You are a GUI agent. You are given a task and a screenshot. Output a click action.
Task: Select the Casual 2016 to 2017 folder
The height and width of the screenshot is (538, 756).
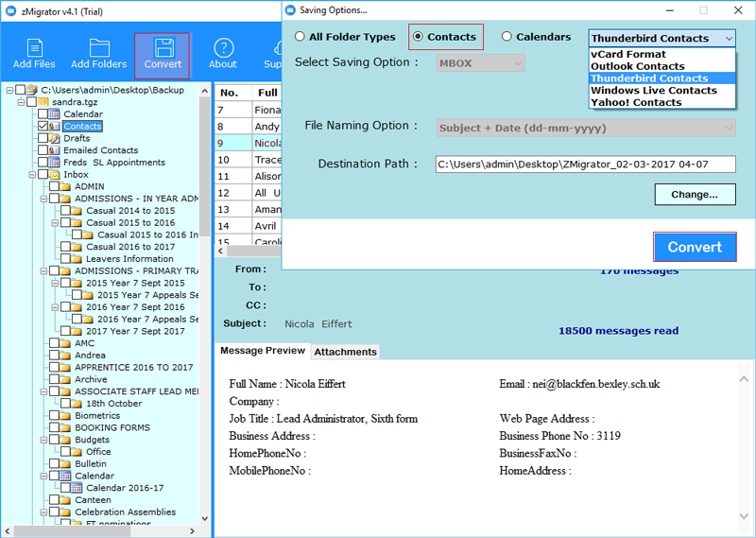pos(130,247)
